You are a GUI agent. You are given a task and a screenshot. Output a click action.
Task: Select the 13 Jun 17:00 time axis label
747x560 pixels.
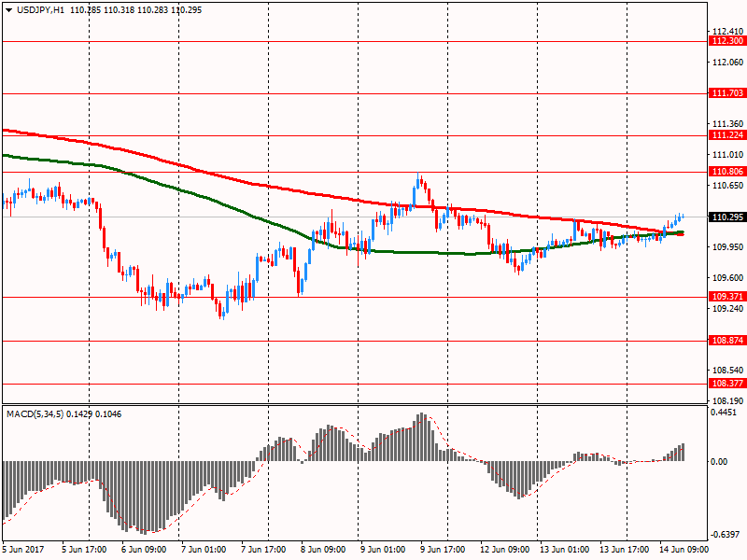tap(624, 550)
